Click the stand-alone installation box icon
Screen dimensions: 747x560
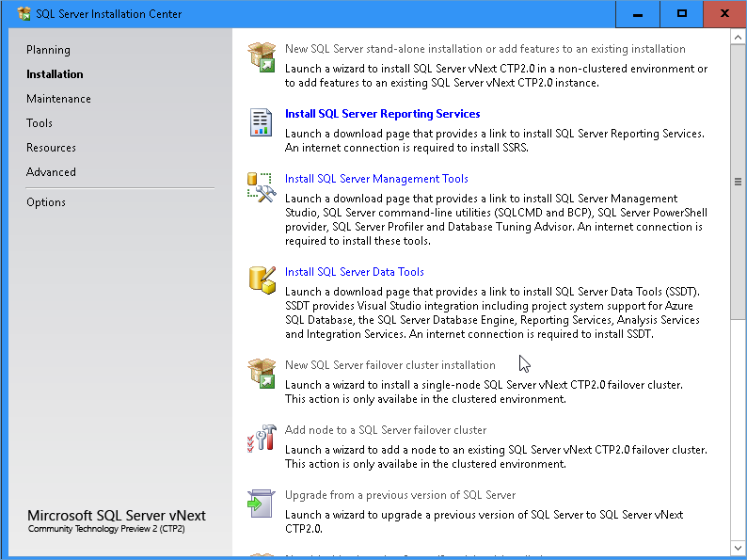[x=262, y=56]
